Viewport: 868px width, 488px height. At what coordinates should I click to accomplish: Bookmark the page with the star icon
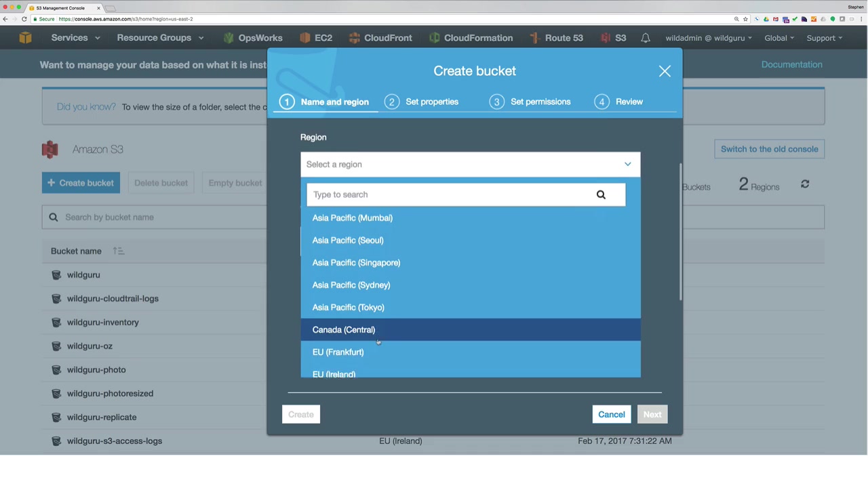[745, 19]
